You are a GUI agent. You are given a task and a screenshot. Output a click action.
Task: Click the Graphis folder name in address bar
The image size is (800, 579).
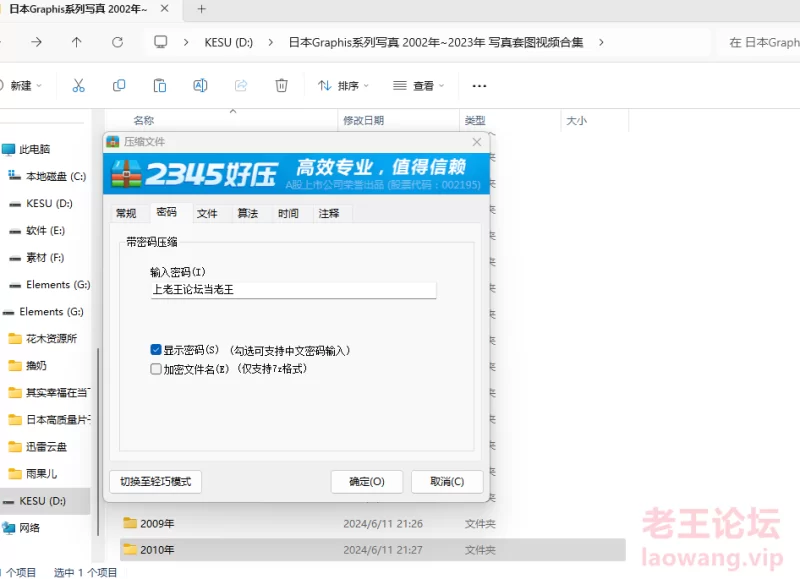tap(436, 42)
